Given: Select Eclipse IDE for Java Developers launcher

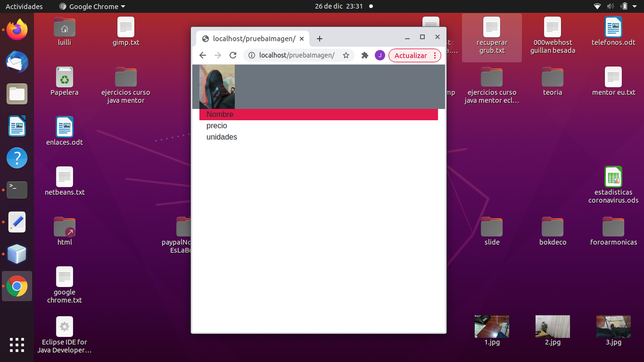Looking at the screenshot, I should [64, 335].
